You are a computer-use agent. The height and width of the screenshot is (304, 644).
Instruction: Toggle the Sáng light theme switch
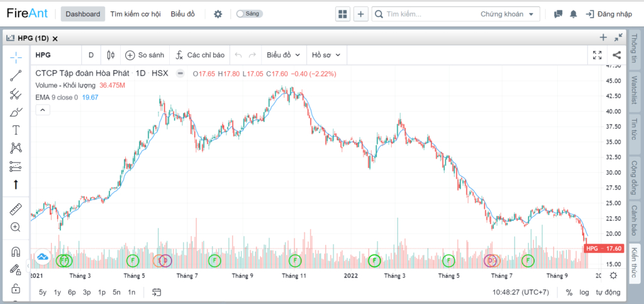249,14
